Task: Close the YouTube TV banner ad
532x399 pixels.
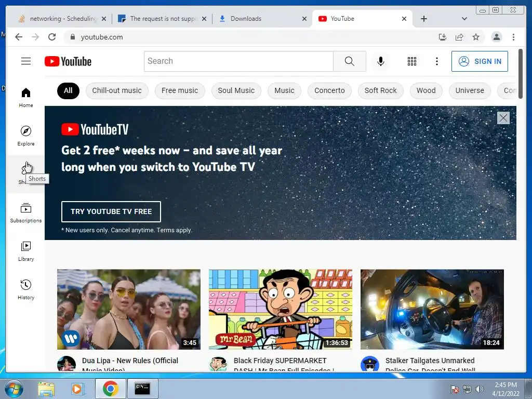Action: click(x=503, y=118)
